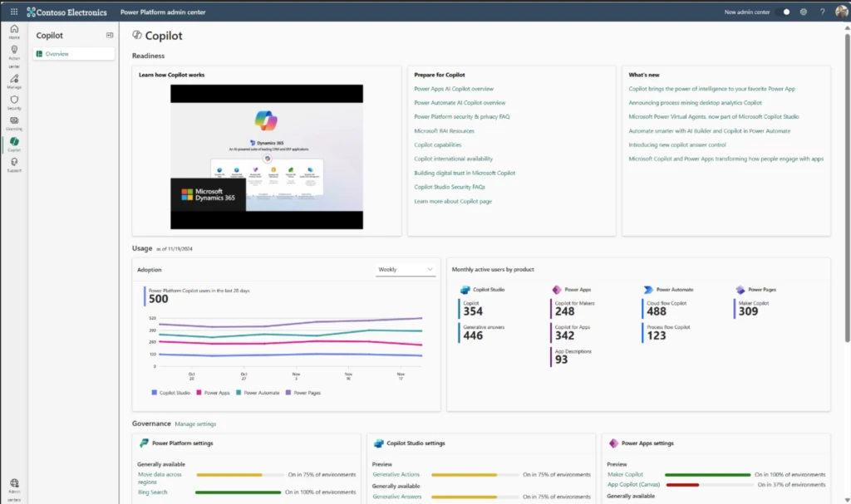
Task: Open the Action center in the sidebar
Action: point(13,51)
